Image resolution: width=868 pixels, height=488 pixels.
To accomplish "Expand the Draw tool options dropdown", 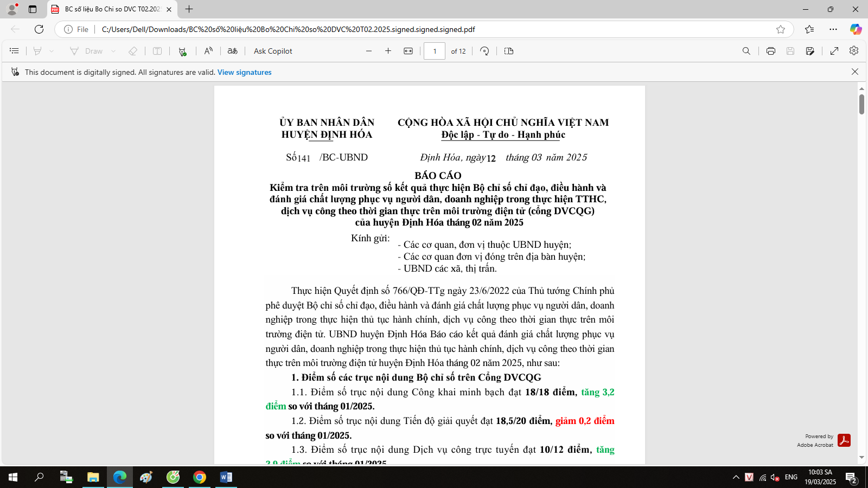I will (x=113, y=51).
